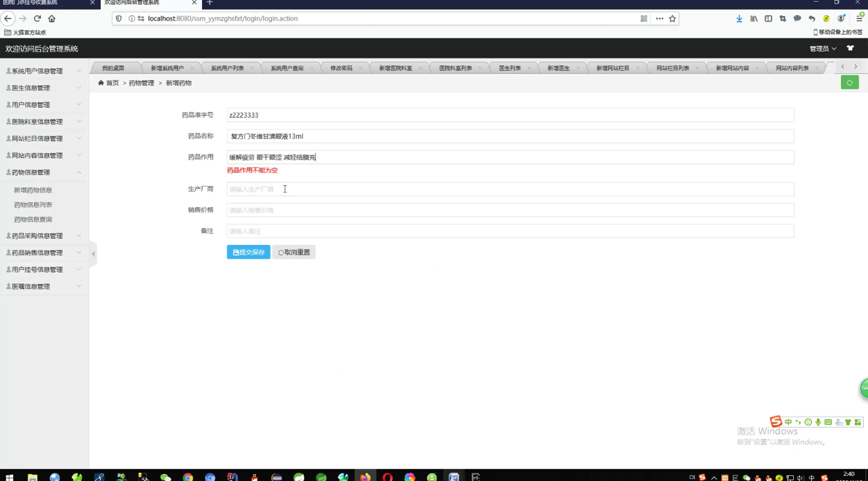868x481 pixels.
Task: Open the Firefox hamburger menu
Action: tap(859, 19)
